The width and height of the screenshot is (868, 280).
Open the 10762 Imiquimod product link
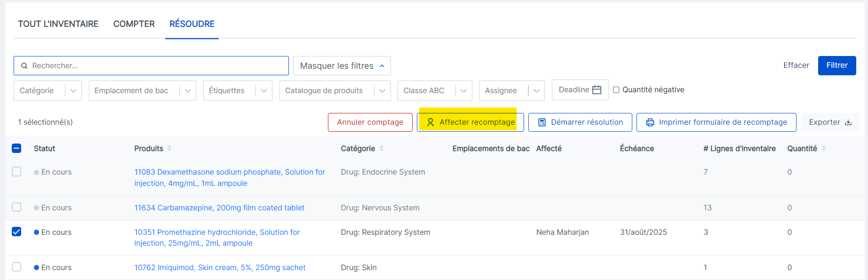pyautogui.click(x=220, y=268)
